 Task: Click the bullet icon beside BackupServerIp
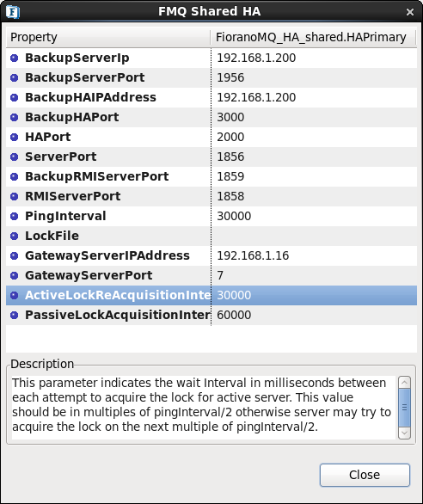14,58
